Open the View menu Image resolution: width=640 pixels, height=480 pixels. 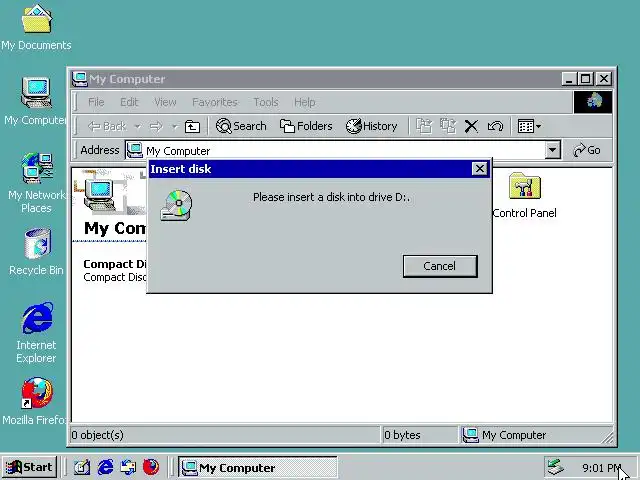click(165, 102)
